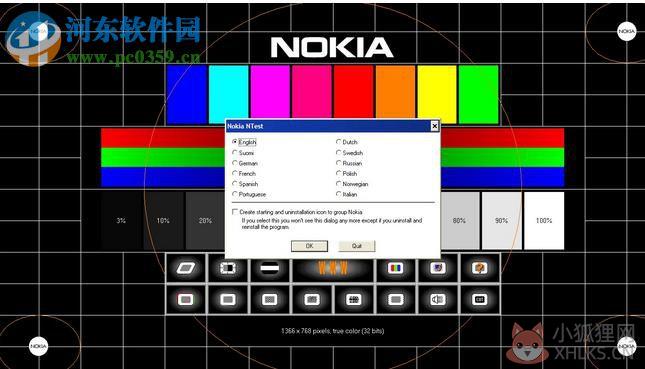Viewport: 645px width, 369px height.
Task: Click the 100% white grayscale patch
Action: click(544, 220)
